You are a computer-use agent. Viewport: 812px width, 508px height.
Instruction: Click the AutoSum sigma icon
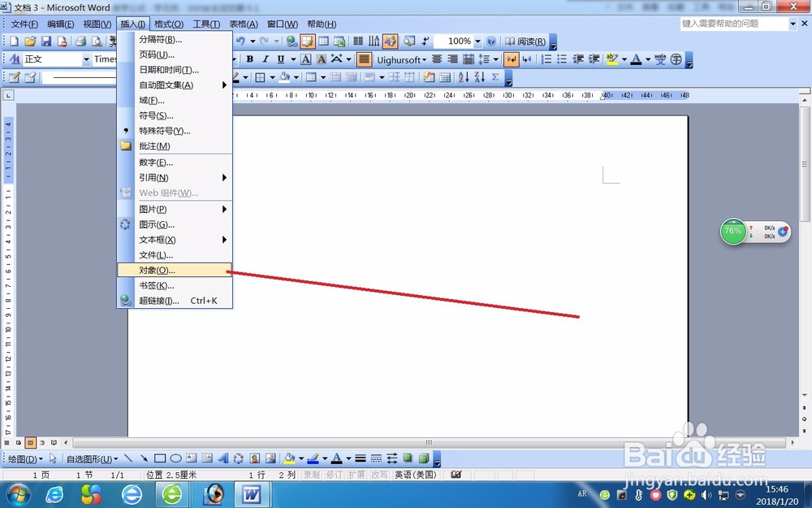pos(495,77)
